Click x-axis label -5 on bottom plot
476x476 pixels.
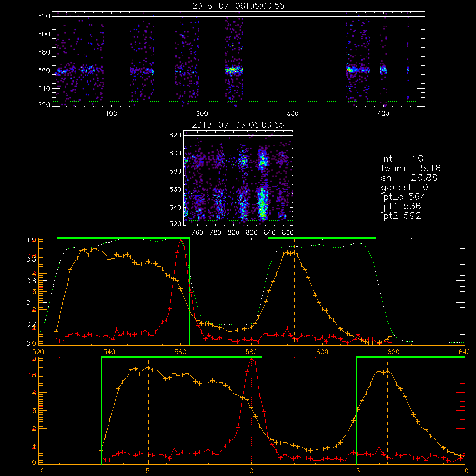(x=145, y=471)
